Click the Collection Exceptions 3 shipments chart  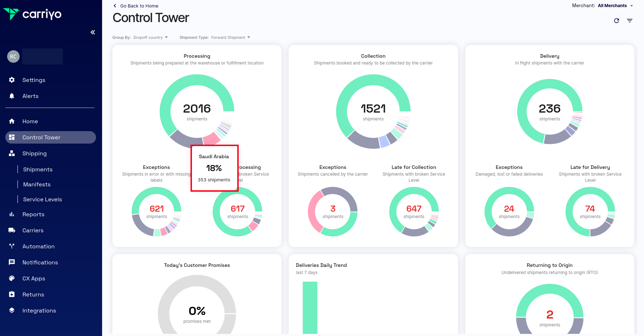point(333,212)
